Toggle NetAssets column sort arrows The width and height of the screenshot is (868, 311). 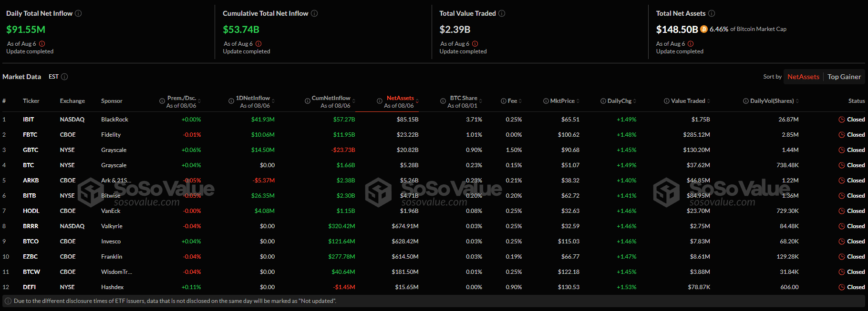coord(417,101)
